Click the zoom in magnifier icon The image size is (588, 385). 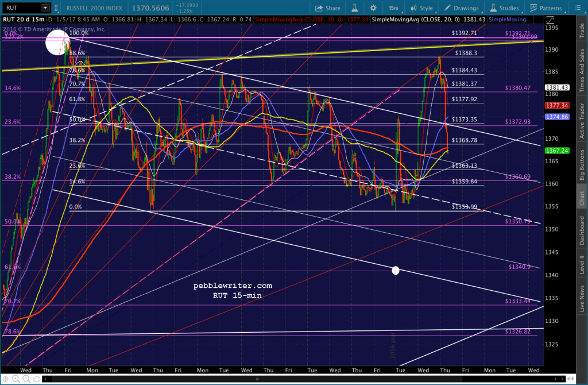pyautogui.click(x=16, y=379)
